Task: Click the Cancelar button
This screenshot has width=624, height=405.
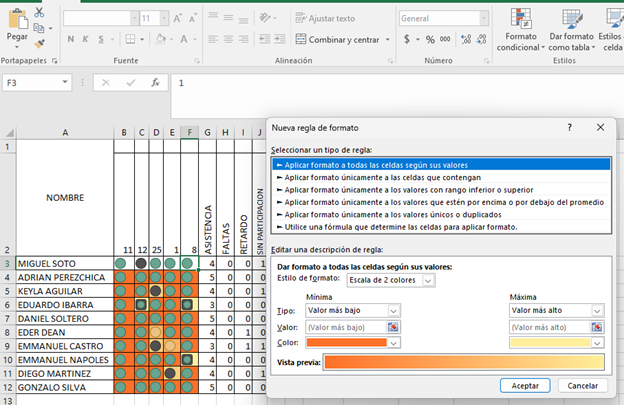Action: click(x=581, y=385)
